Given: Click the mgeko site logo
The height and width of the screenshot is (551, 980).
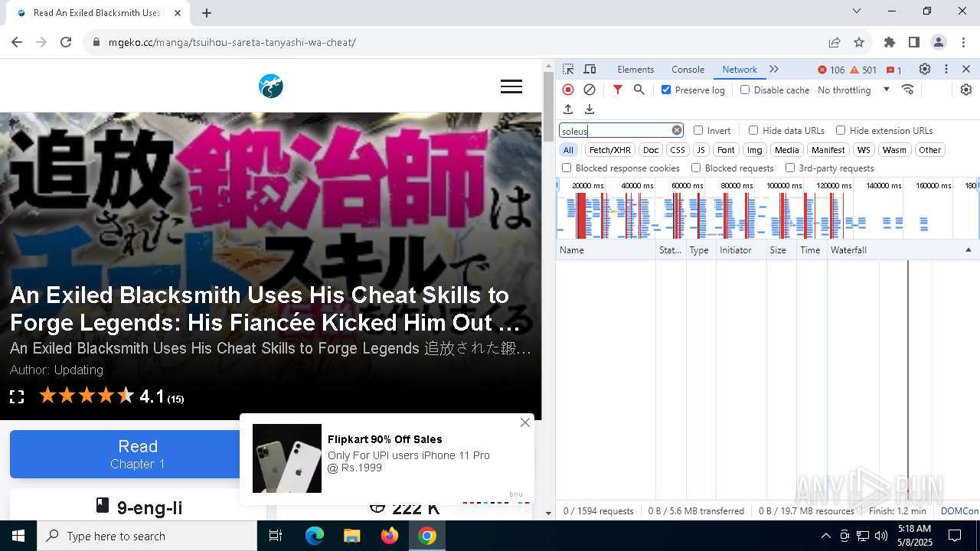Looking at the screenshot, I should point(271,86).
